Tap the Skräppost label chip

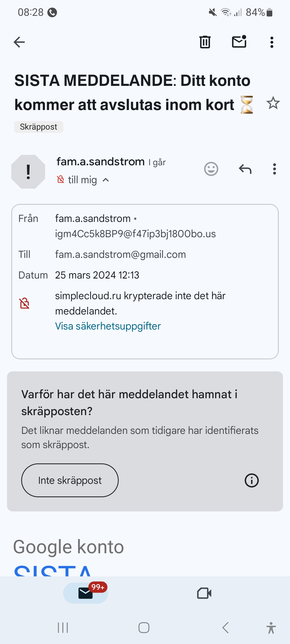(39, 127)
